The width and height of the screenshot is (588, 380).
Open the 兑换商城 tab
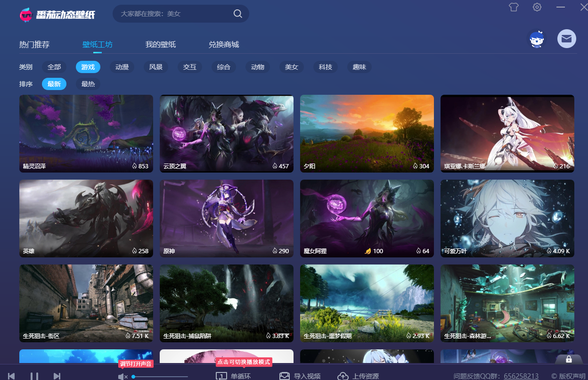point(224,45)
